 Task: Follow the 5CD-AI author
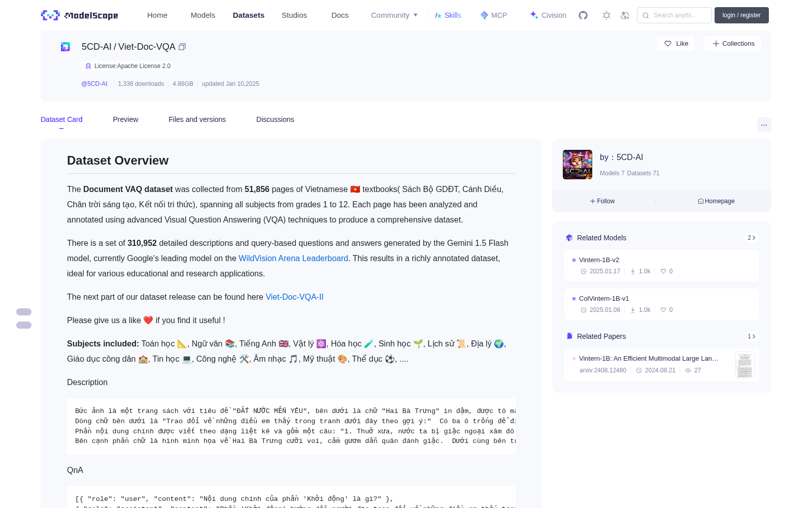pos(602,201)
